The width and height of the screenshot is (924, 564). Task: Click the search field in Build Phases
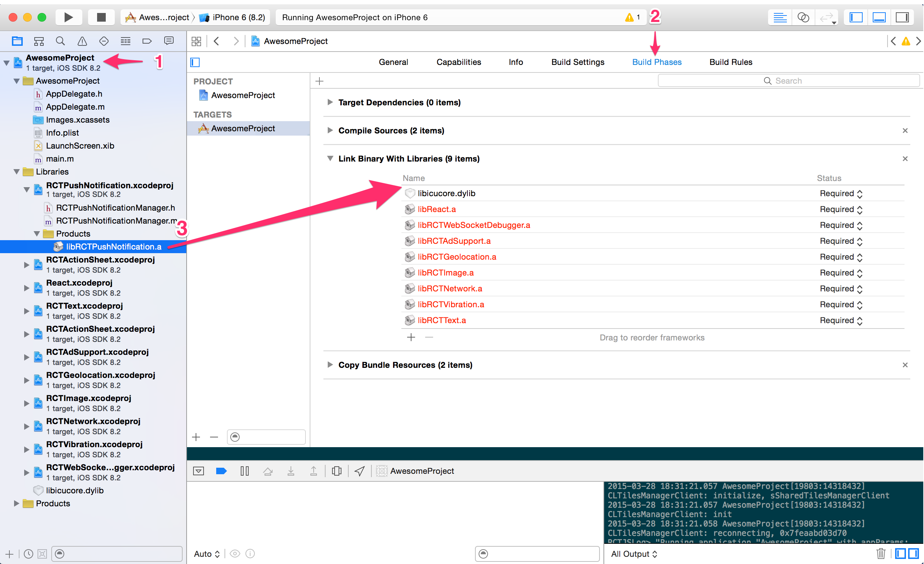pos(785,81)
